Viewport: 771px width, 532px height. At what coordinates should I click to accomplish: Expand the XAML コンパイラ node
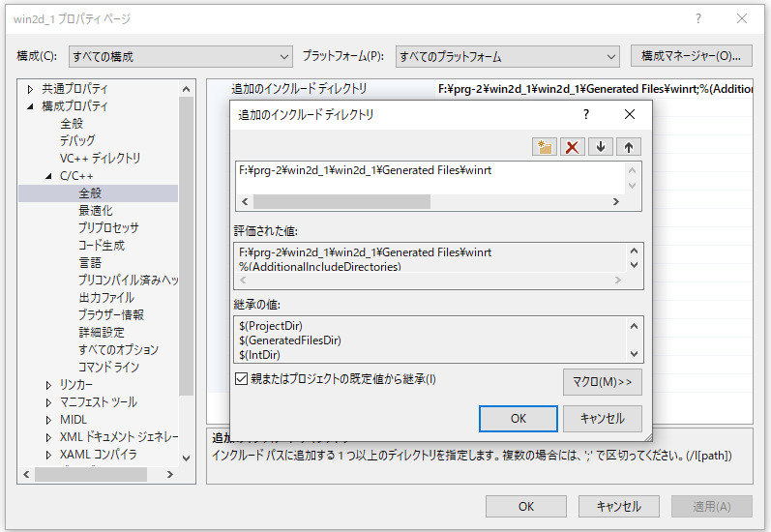point(48,455)
